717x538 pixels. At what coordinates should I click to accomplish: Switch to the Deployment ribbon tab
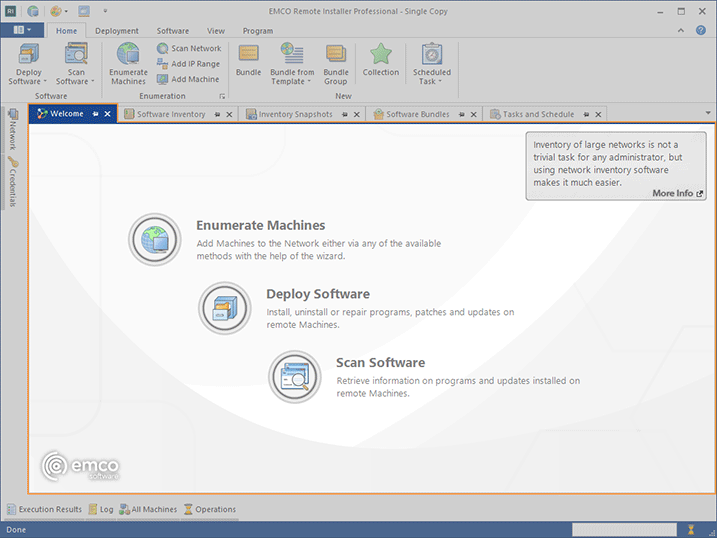point(117,31)
